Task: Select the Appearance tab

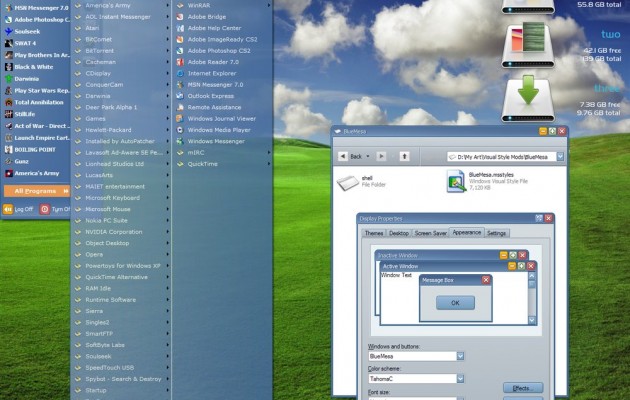Action: [x=466, y=233]
